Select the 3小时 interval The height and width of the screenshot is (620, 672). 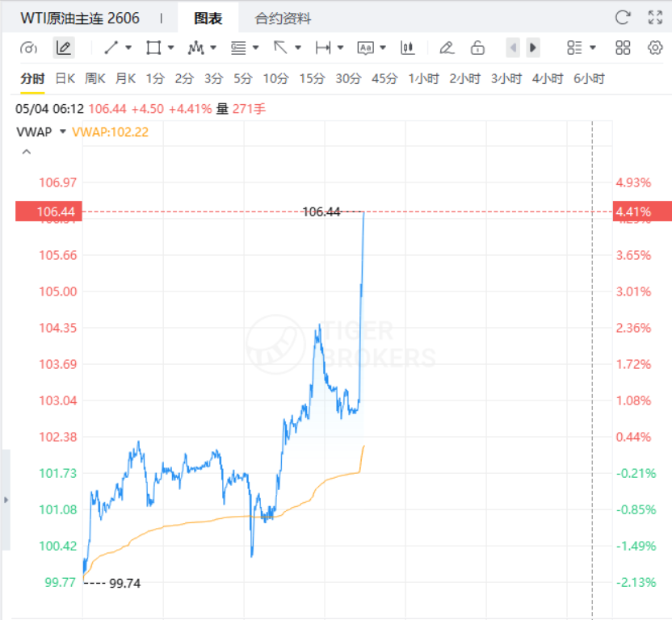tap(506, 79)
